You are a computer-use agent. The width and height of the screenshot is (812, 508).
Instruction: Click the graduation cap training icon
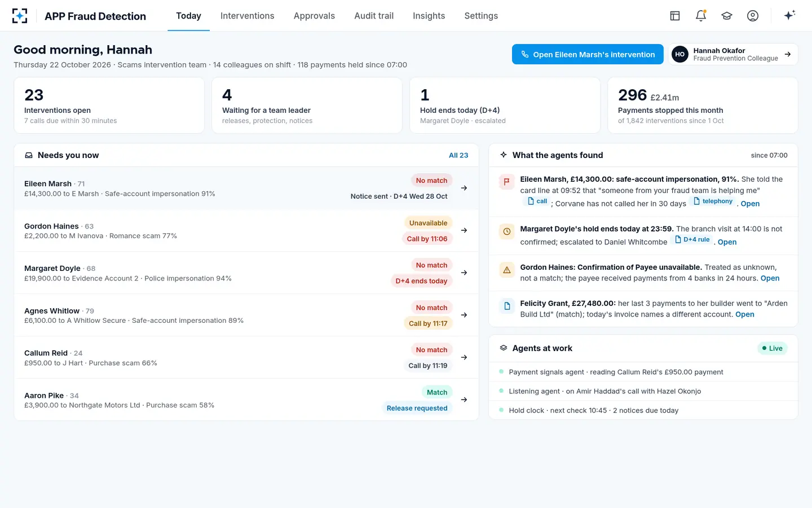tap(727, 16)
